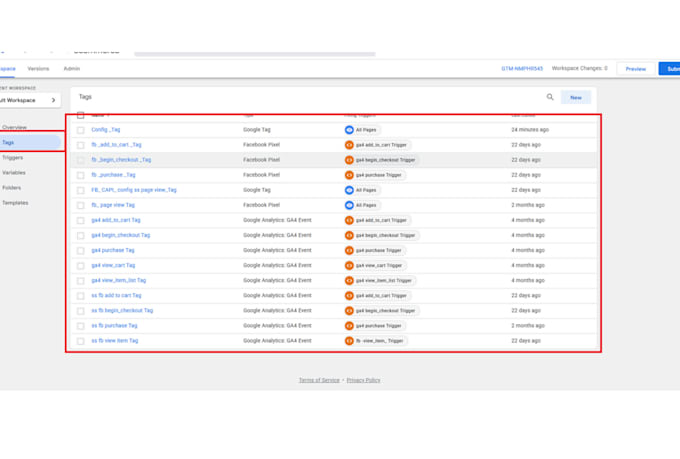Check the ga4 view_item_list Tag checkbox
The height and width of the screenshot is (459, 680).
coord(81,281)
